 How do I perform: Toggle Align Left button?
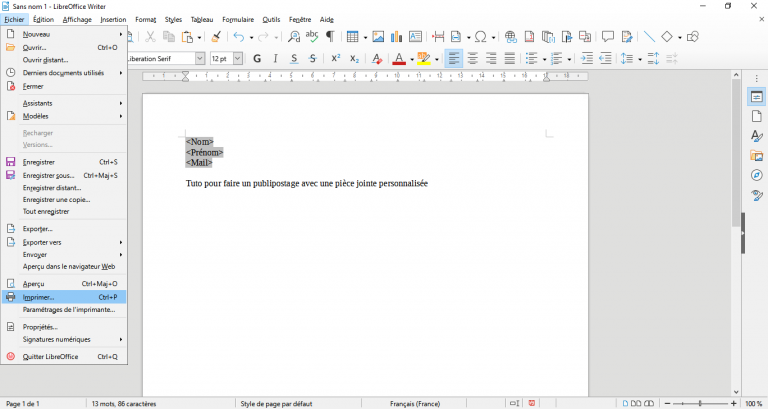(454, 59)
